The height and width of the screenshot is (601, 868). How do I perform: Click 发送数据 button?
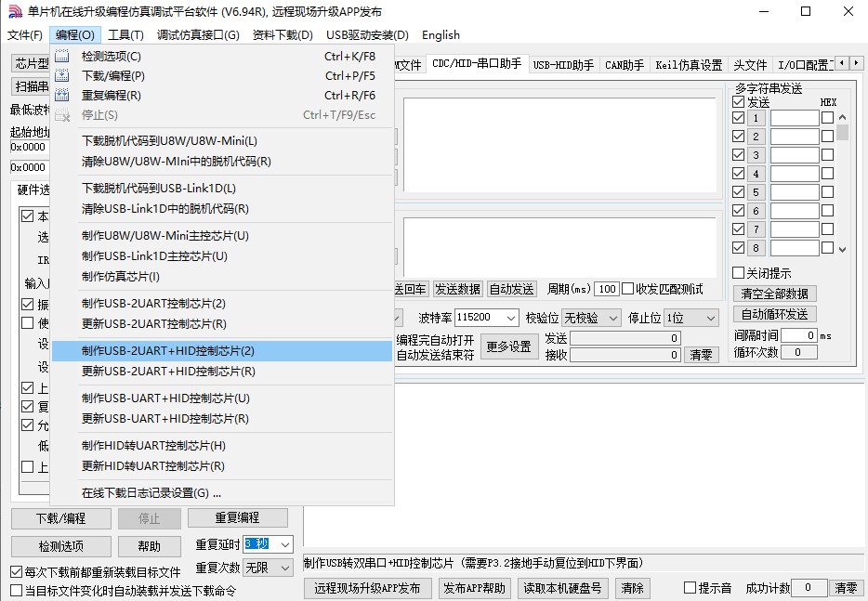(x=457, y=289)
